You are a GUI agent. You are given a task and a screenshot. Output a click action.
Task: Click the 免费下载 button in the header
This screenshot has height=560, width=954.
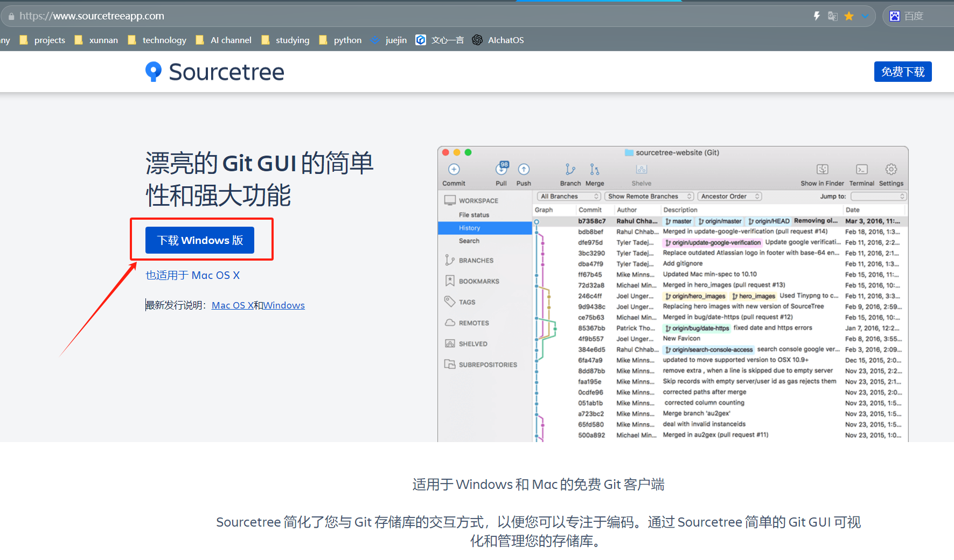(903, 72)
